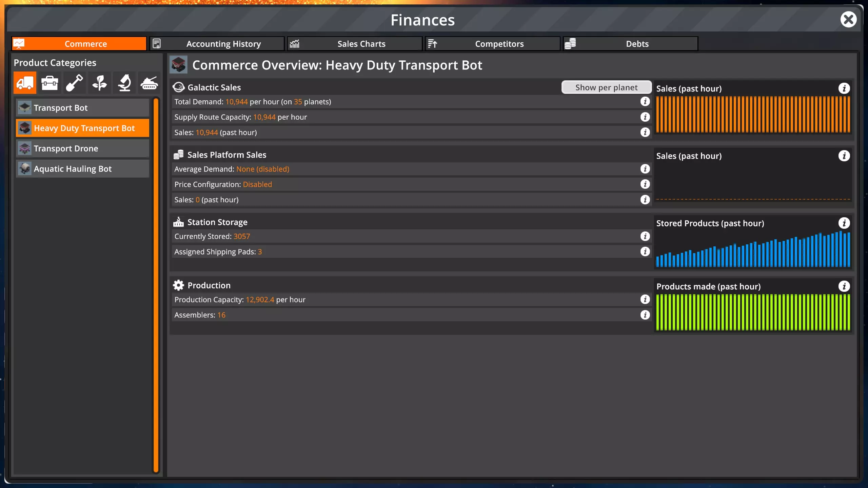
Task: Click info icon for Production Capacity row
Action: [645, 300]
